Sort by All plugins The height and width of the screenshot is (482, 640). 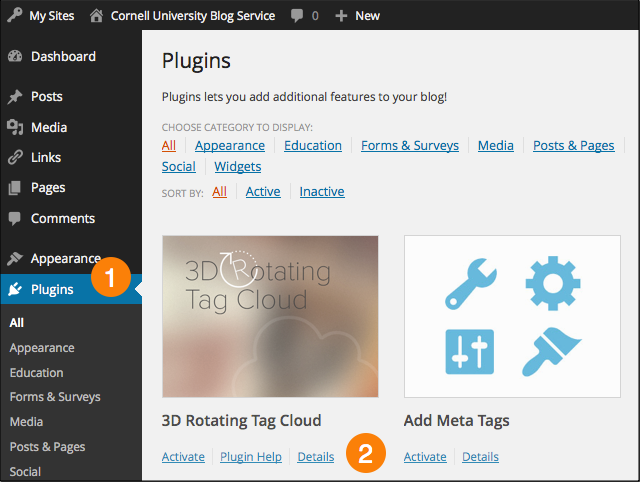click(219, 191)
